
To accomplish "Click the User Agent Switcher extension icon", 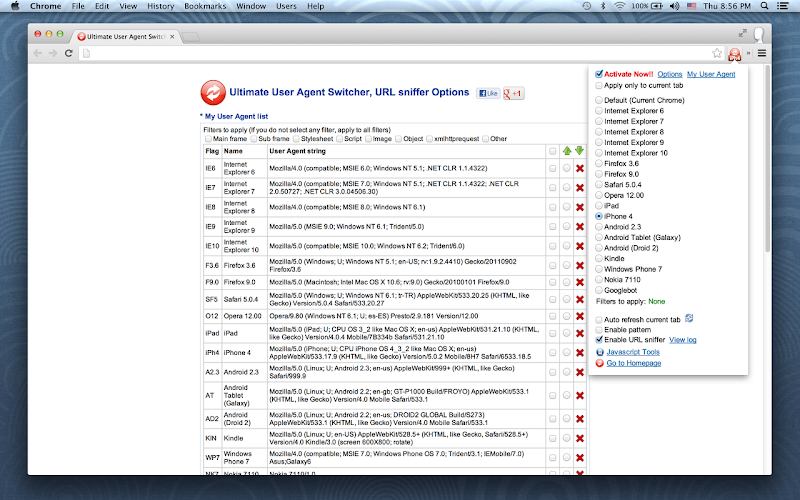I will pos(734,54).
